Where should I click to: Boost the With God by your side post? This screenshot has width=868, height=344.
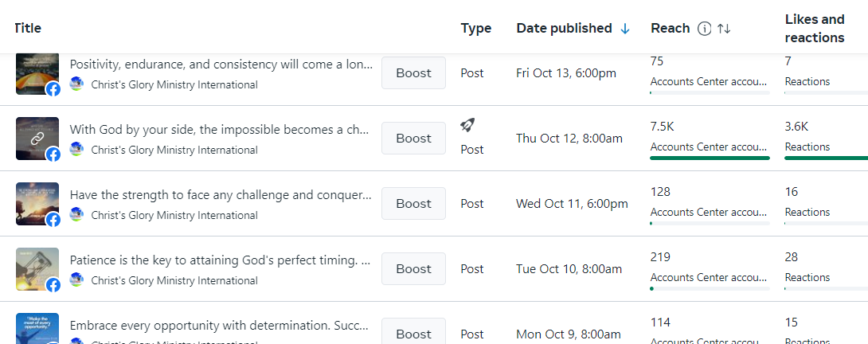(413, 139)
